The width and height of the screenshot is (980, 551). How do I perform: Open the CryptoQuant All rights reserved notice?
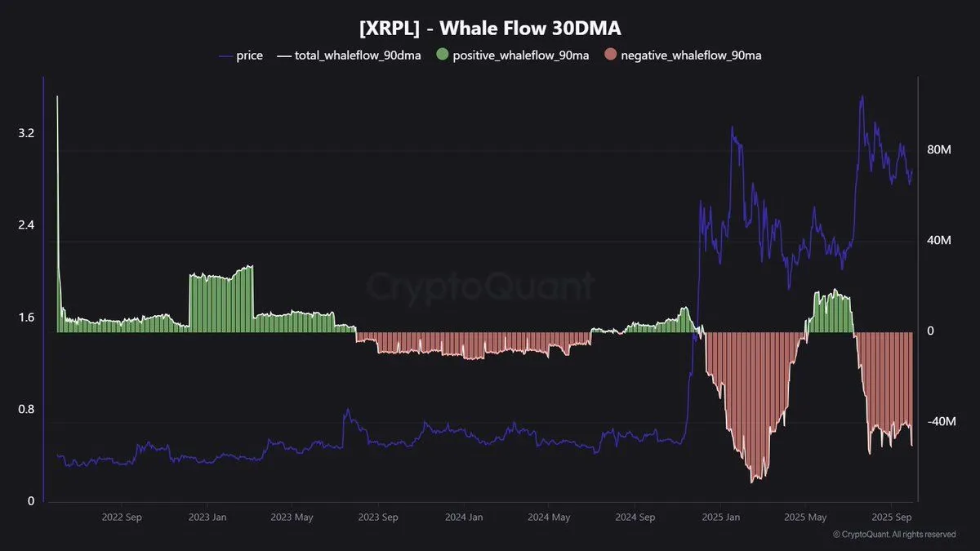tap(893, 535)
